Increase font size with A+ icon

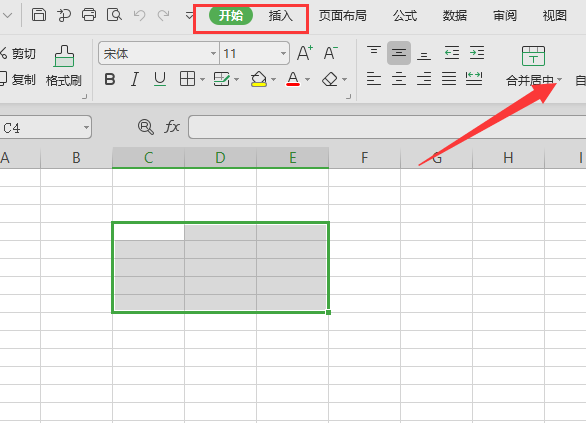(305, 53)
